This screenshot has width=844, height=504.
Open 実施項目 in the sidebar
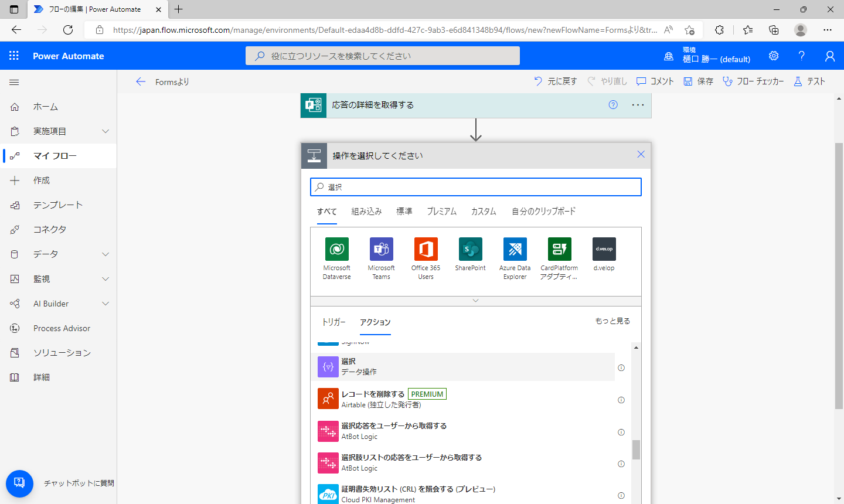[50, 131]
